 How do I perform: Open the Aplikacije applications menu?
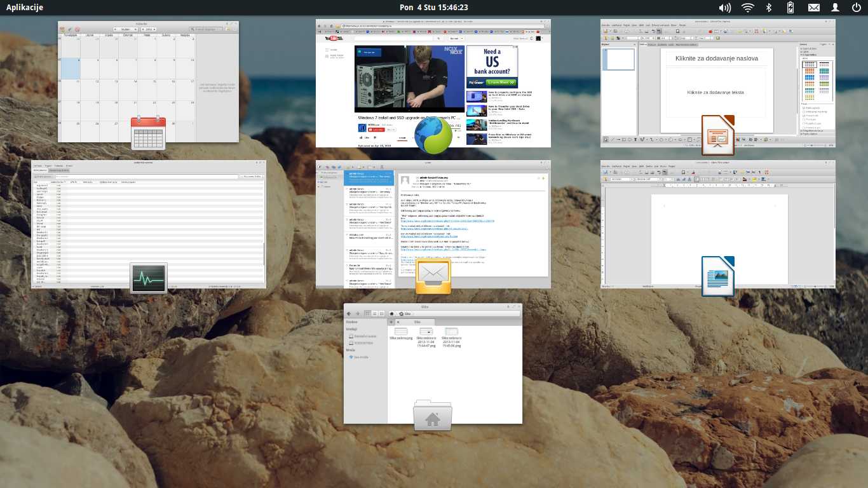[x=25, y=8]
